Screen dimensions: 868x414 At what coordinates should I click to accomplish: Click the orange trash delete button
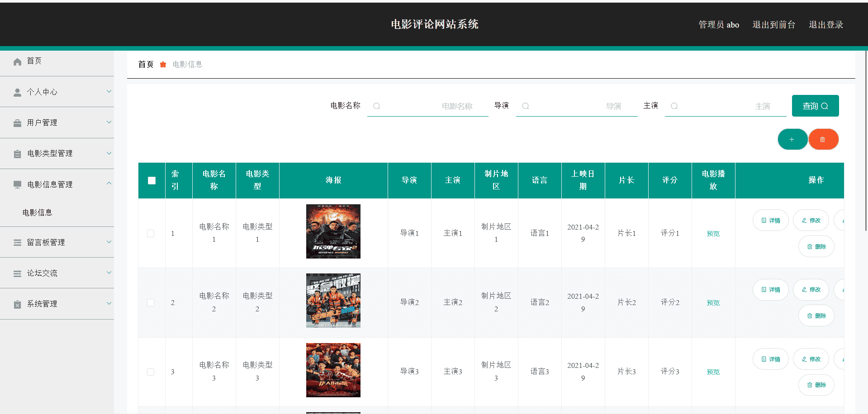(823, 139)
